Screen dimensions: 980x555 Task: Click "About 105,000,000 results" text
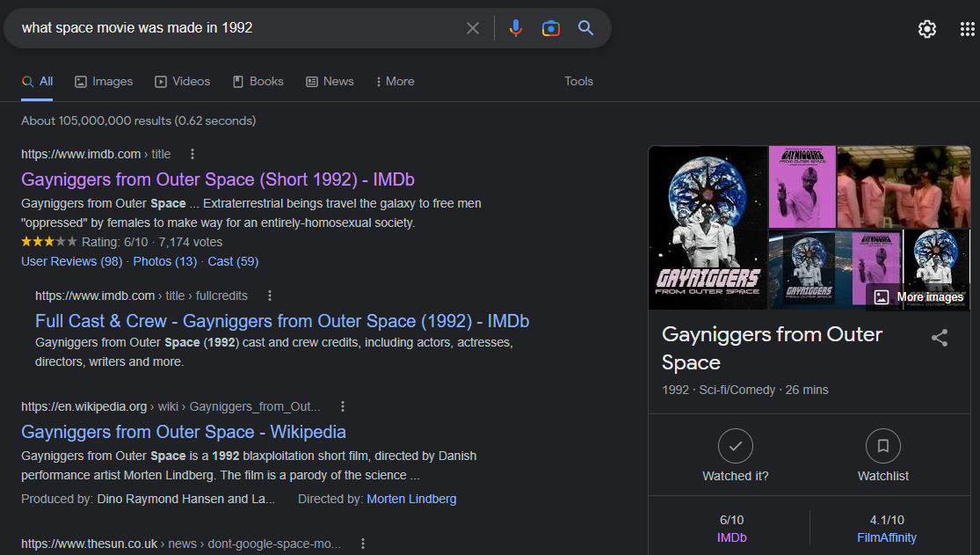coord(97,120)
